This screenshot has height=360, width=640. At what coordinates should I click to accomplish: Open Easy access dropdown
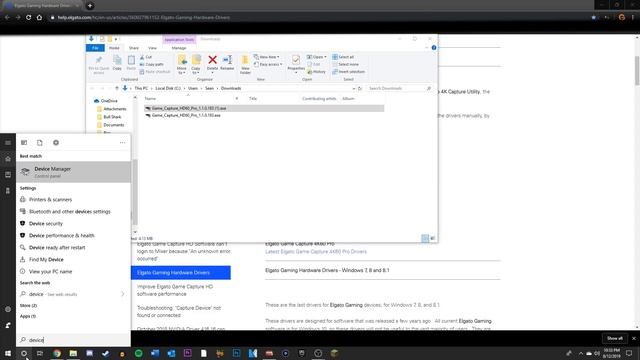pos(268,64)
